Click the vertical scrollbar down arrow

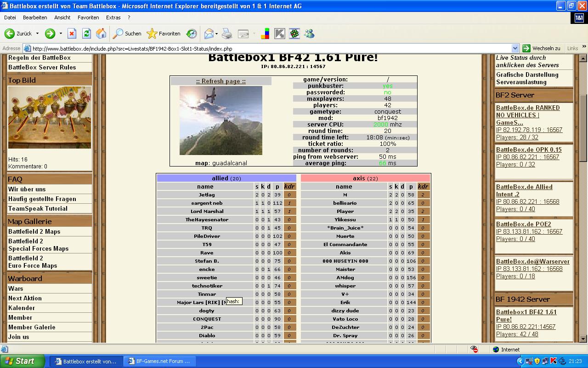tap(583, 339)
